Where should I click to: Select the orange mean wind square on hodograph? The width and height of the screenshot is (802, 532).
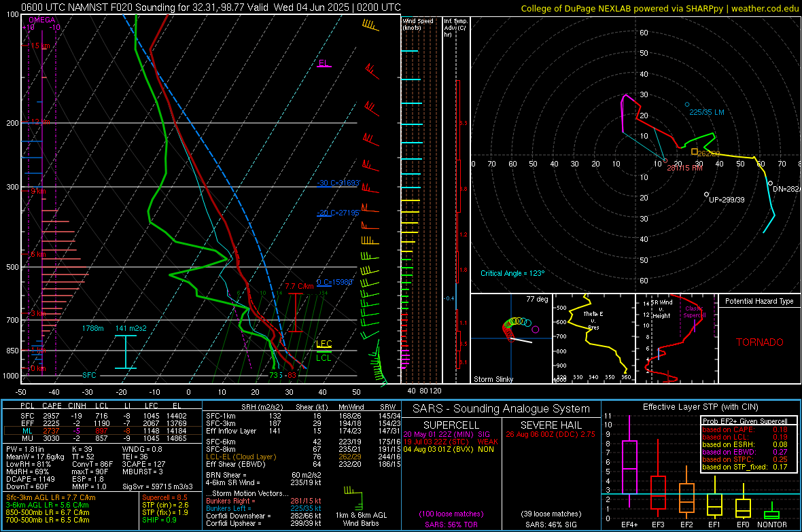click(694, 152)
